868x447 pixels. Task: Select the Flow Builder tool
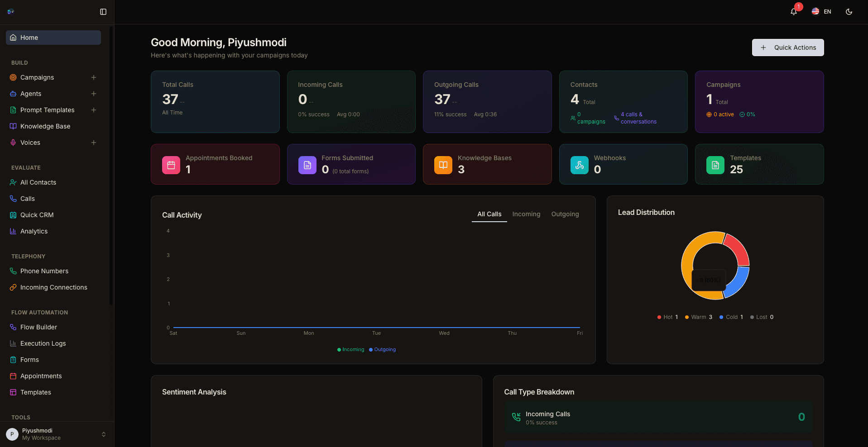pyautogui.click(x=38, y=327)
